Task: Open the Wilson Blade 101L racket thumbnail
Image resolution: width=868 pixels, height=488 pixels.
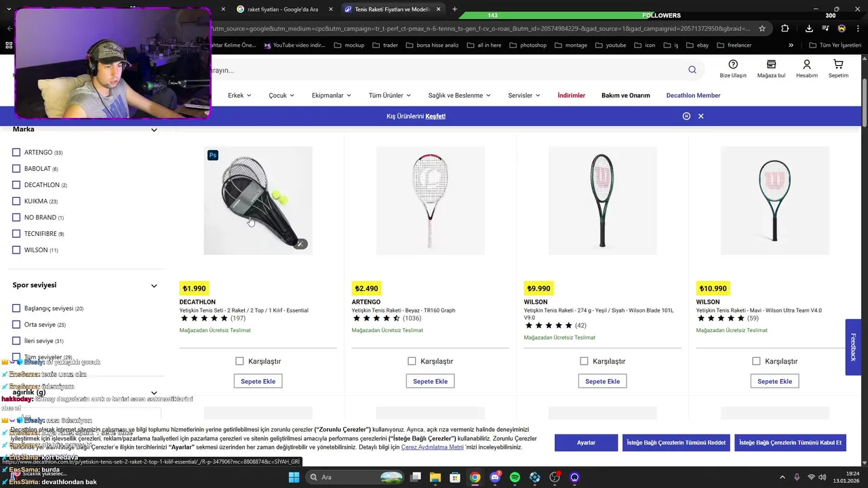Action: click(x=602, y=201)
